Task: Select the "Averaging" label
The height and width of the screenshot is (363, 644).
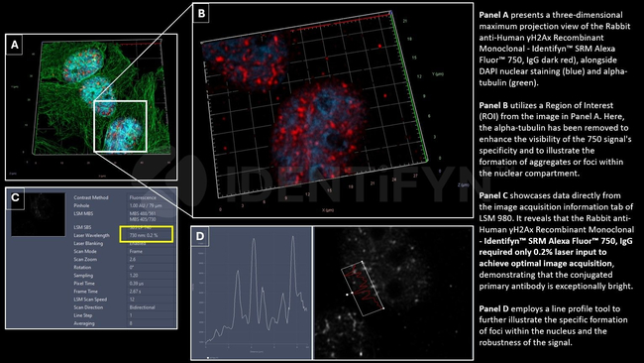Action: tap(84, 323)
